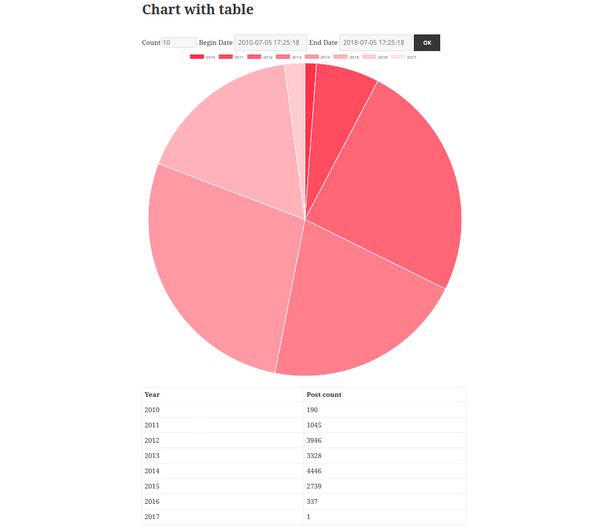Focus the Count input field
This screenshot has width=602, height=529.
(x=179, y=43)
